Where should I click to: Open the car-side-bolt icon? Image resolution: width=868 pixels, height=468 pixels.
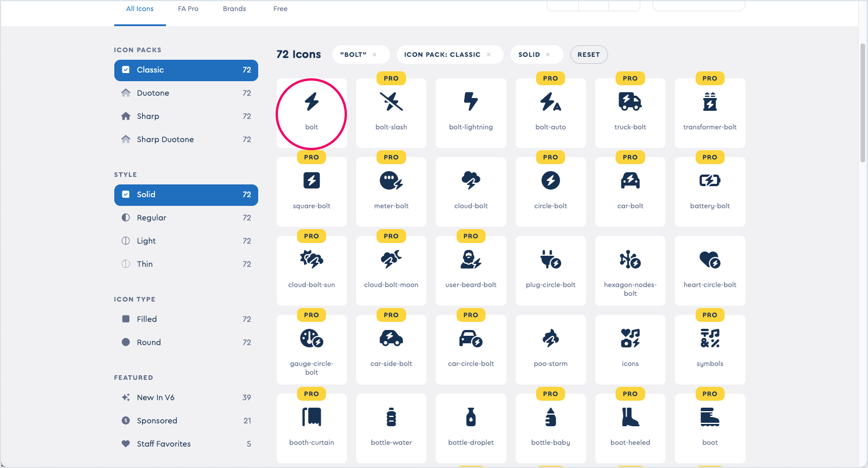391,349
